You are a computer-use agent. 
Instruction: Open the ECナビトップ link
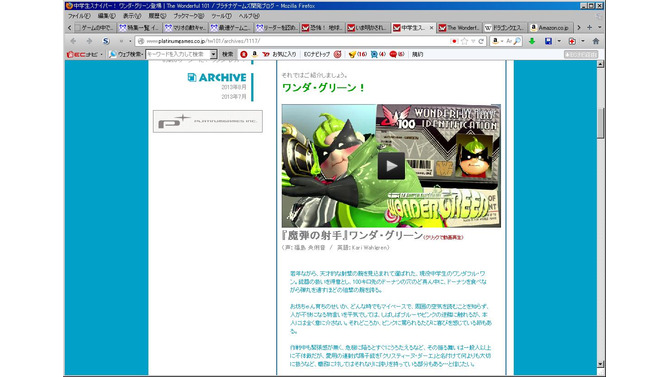pos(317,54)
